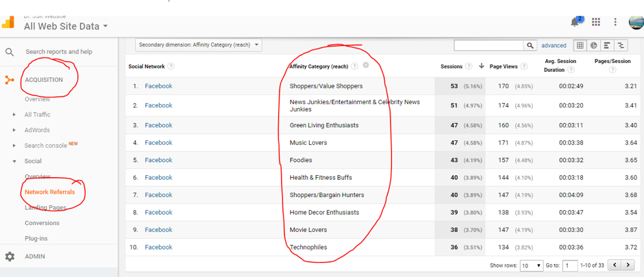Open Facebook link in row 10
Image resolution: width=644 pixels, height=277 pixels.
click(158, 247)
